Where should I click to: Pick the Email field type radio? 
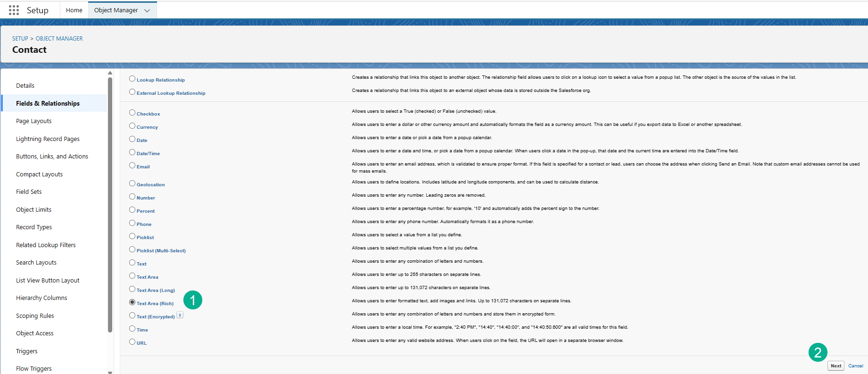(x=132, y=166)
